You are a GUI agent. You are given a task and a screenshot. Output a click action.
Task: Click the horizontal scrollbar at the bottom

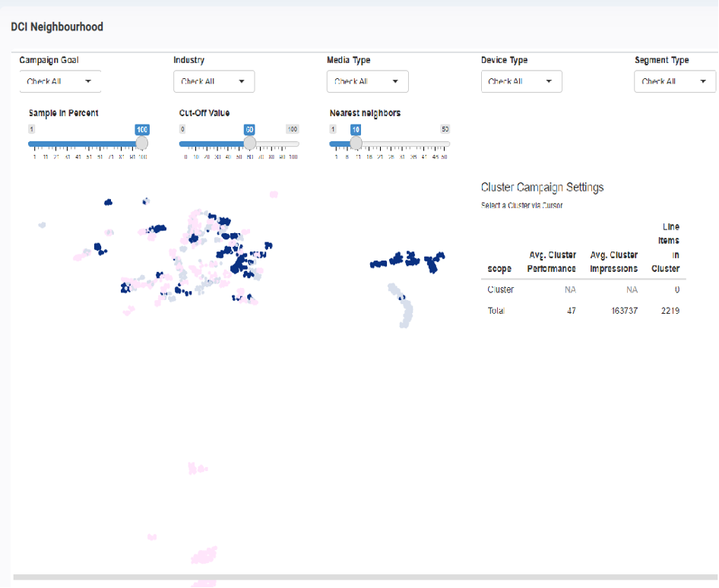(x=357, y=577)
